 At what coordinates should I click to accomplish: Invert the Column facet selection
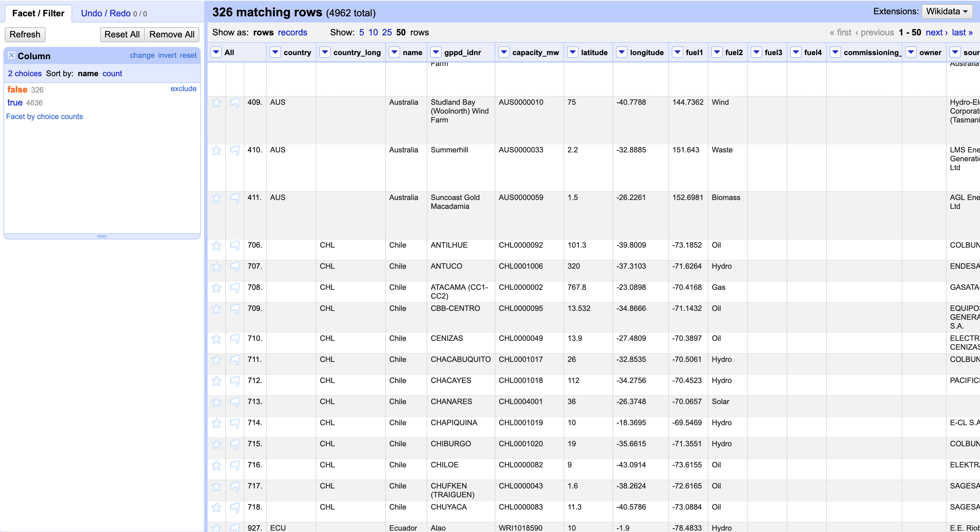coord(167,55)
